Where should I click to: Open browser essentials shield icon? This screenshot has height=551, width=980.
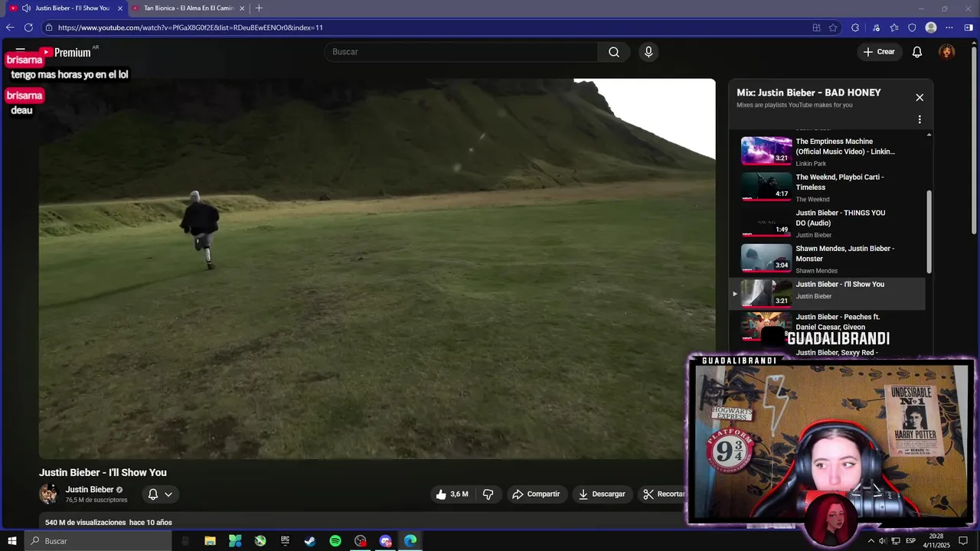click(x=912, y=28)
